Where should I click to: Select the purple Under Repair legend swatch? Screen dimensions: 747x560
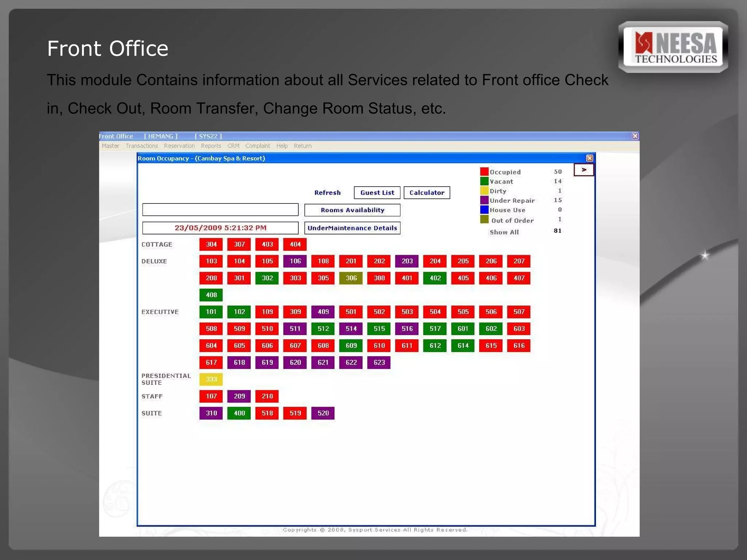484,200
